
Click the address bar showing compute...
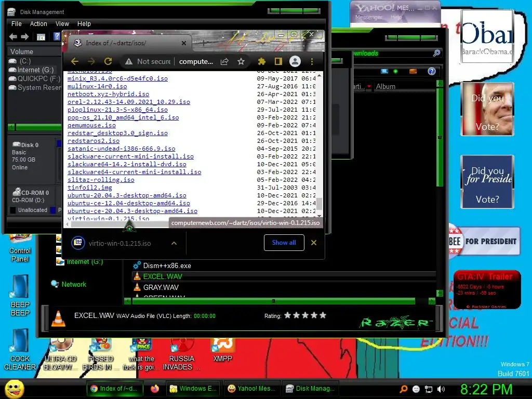click(x=196, y=61)
